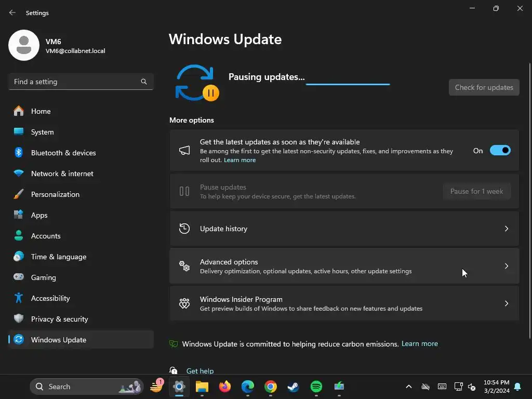Viewport: 532px width, 399px height.
Task: Click the Update history clock icon
Action: tap(184, 229)
